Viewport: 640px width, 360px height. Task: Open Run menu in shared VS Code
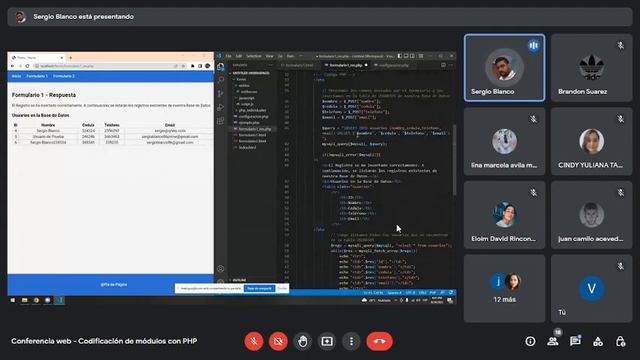(290, 56)
